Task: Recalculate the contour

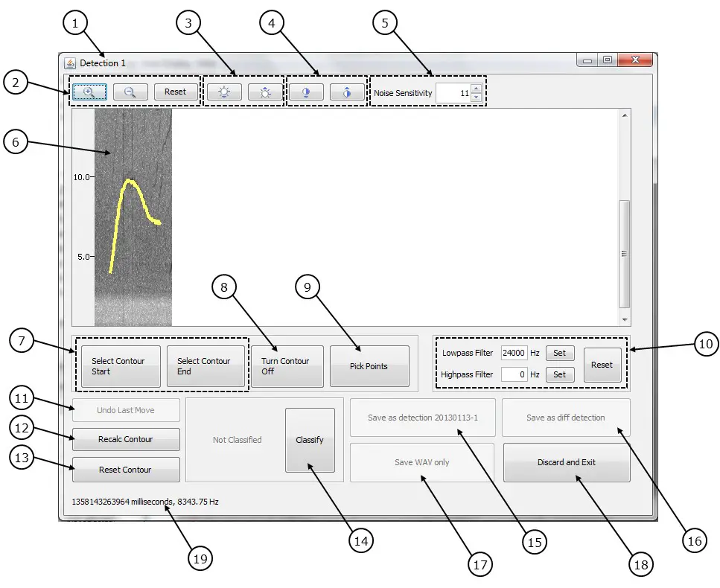Action: pyautogui.click(x=126, y=439)
